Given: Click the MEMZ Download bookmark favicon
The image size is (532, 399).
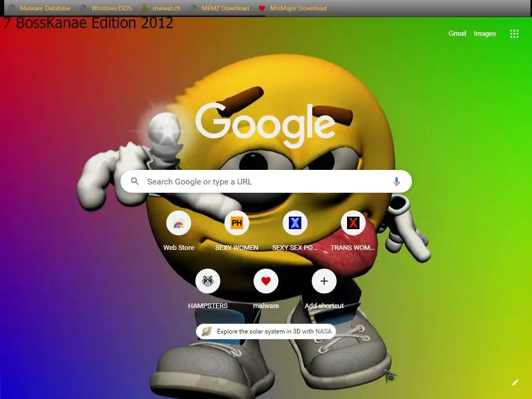Looking at the screenshot, I should click(x=193, y=8).
